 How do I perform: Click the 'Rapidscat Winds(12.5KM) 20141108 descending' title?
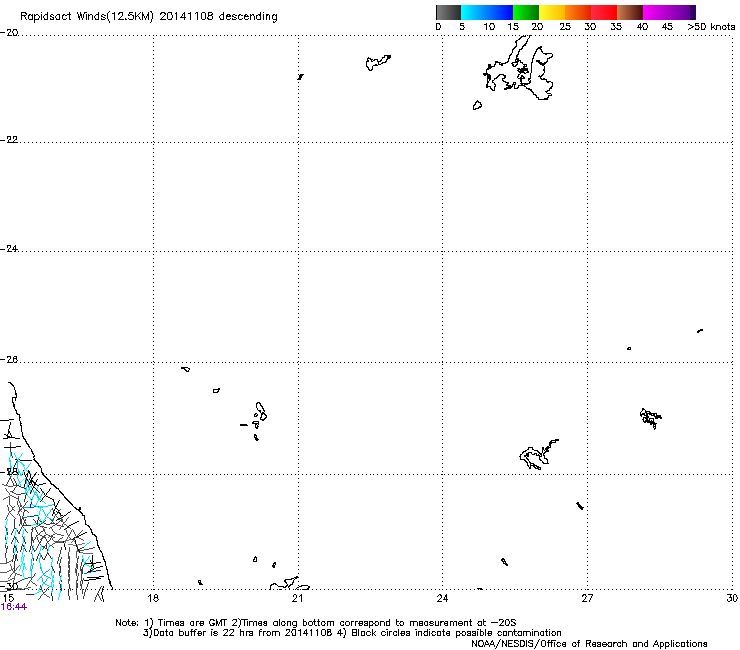coord(149,17)
